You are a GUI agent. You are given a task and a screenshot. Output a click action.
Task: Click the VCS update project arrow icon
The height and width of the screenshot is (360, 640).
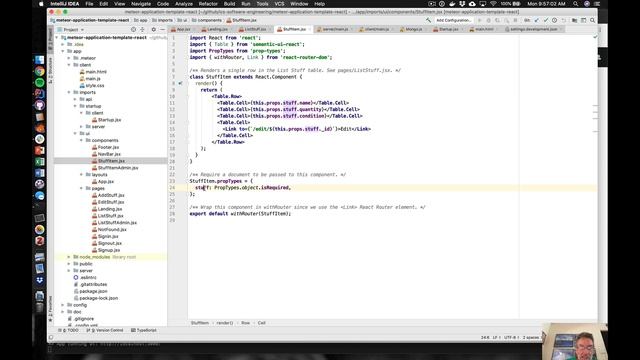(x=537, y=20)
